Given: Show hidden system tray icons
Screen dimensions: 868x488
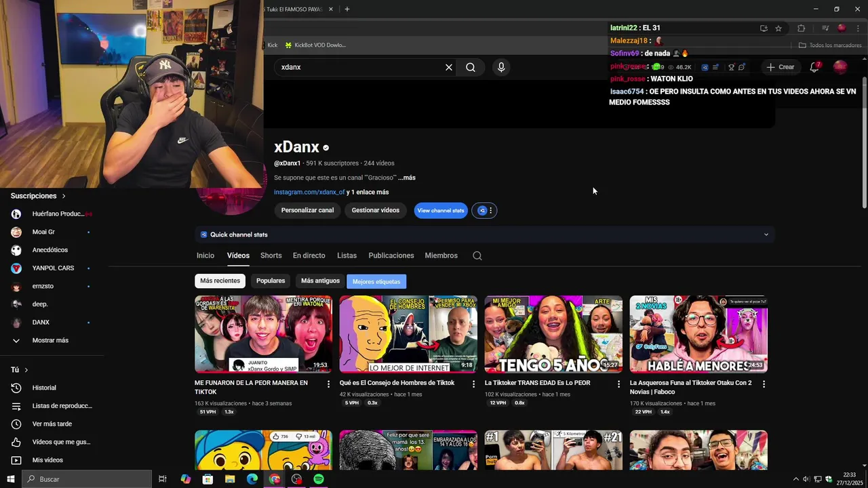Looking at the screenshot, I should pos(796,479).
